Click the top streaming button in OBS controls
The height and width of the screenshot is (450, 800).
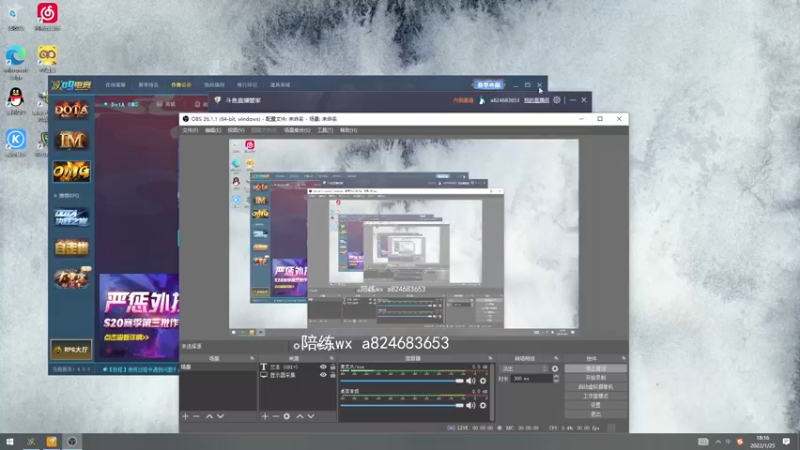tap(595, 368)
